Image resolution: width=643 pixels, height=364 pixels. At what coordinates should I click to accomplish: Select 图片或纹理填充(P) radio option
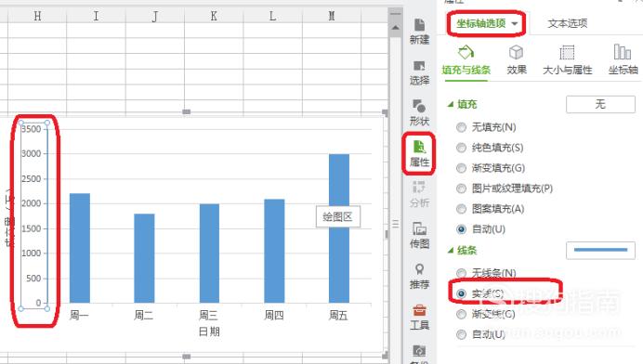click(461, 188)
